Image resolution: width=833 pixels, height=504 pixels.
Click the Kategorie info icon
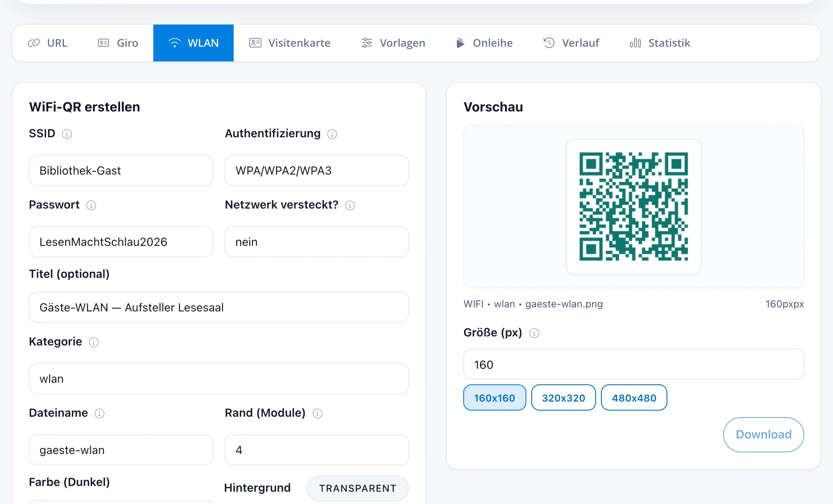[94, 342]
